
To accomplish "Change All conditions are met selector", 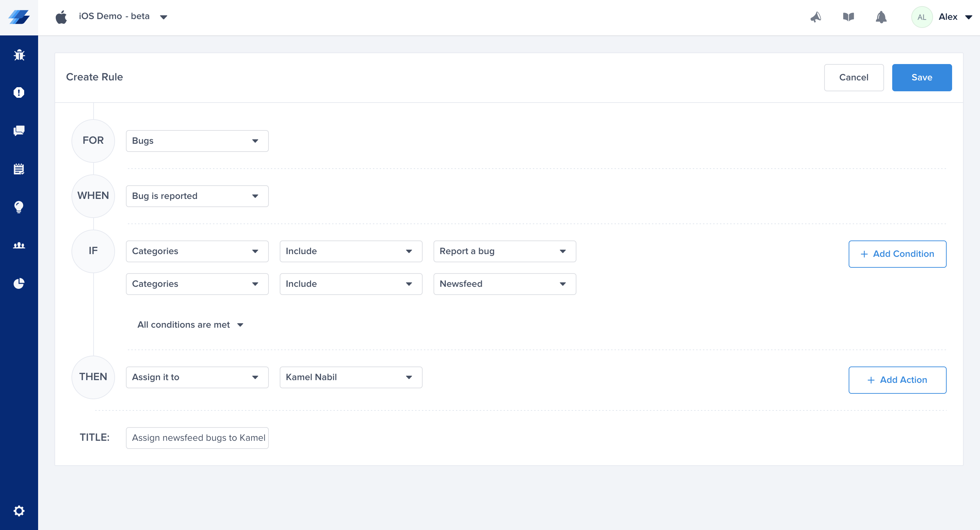I will (190, 325).
